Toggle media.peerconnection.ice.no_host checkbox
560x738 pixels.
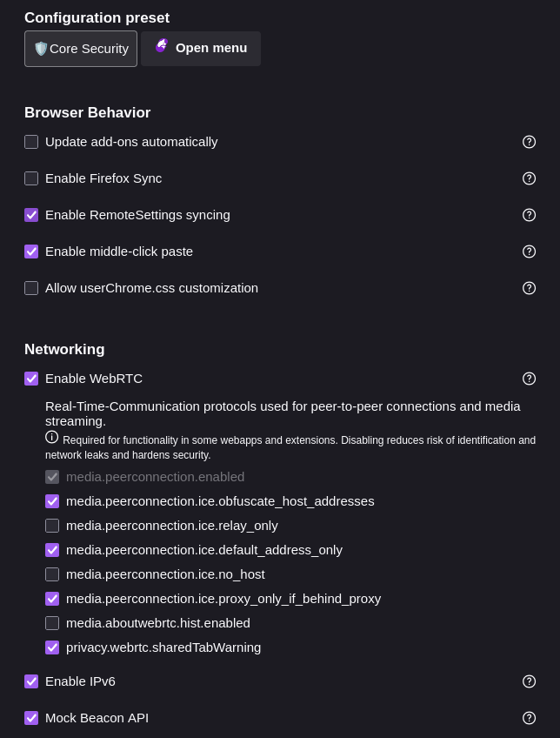coord(52,574)
